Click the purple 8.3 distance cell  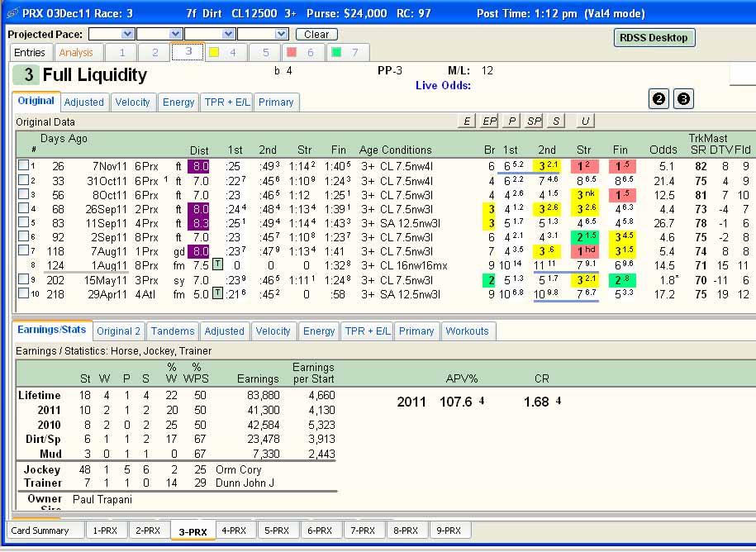coord(198,223)
